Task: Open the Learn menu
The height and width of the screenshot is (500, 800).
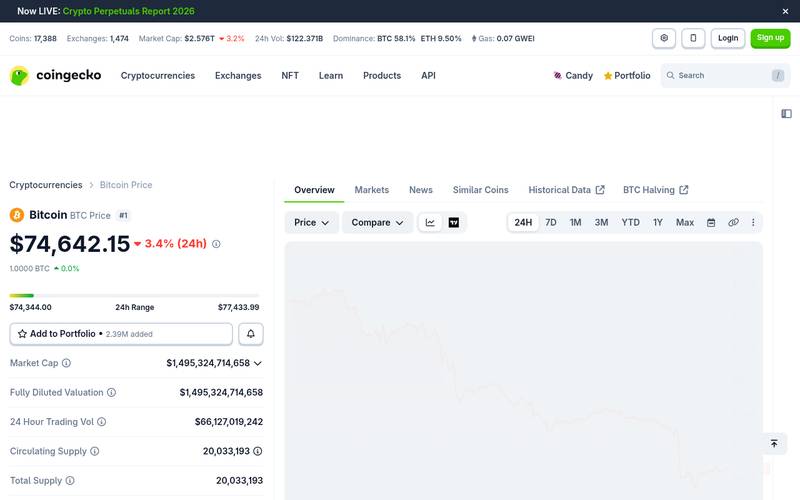Action: pyautogui.click(x=331, y=76)
